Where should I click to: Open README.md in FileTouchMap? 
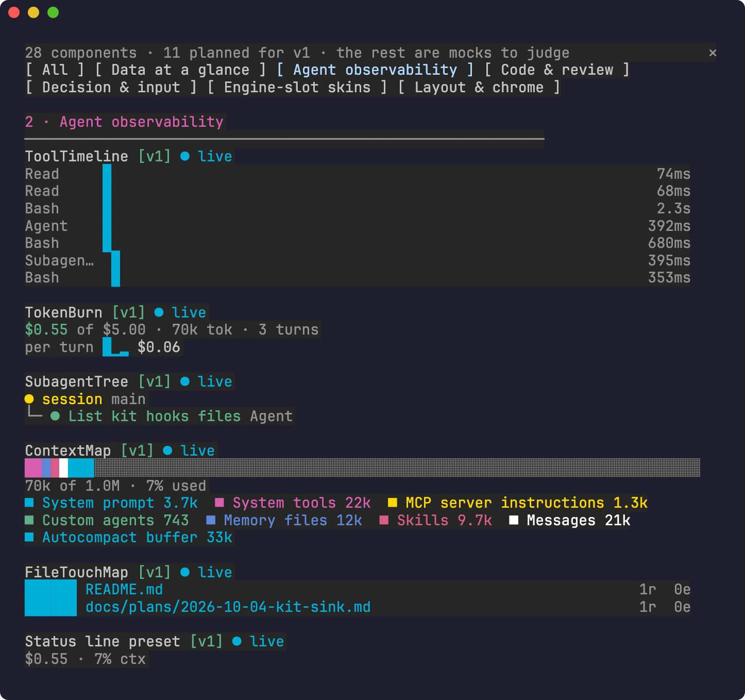click(x=124, y=589)
